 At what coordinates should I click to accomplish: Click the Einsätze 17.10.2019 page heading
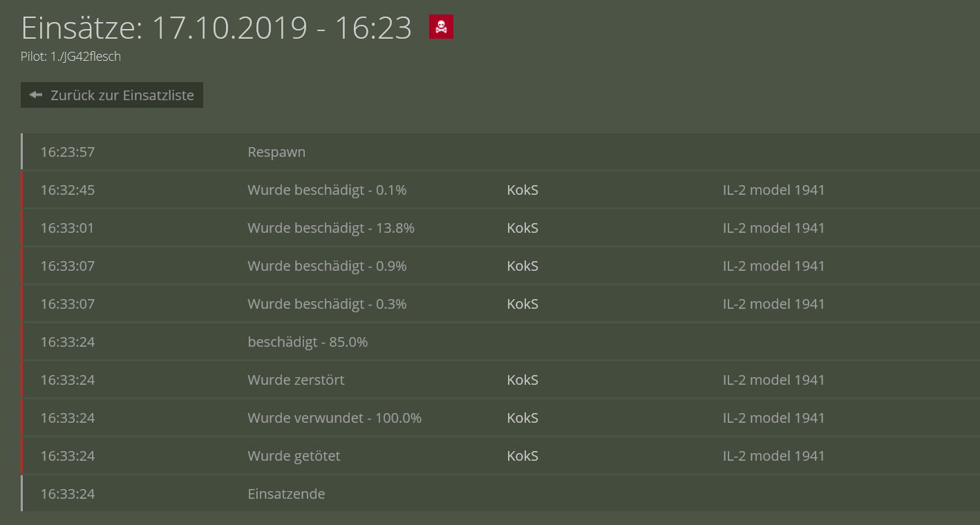click(216, 28)
